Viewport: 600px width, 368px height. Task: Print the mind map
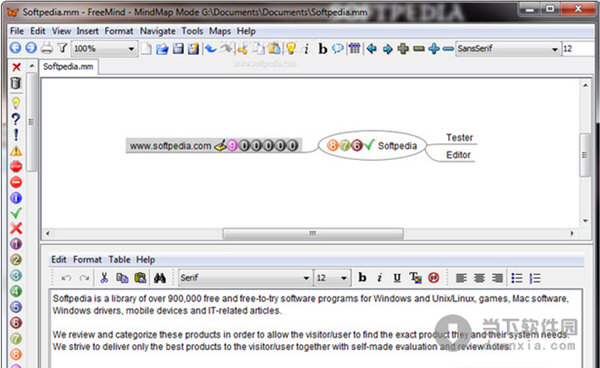(x=47, y=49)
